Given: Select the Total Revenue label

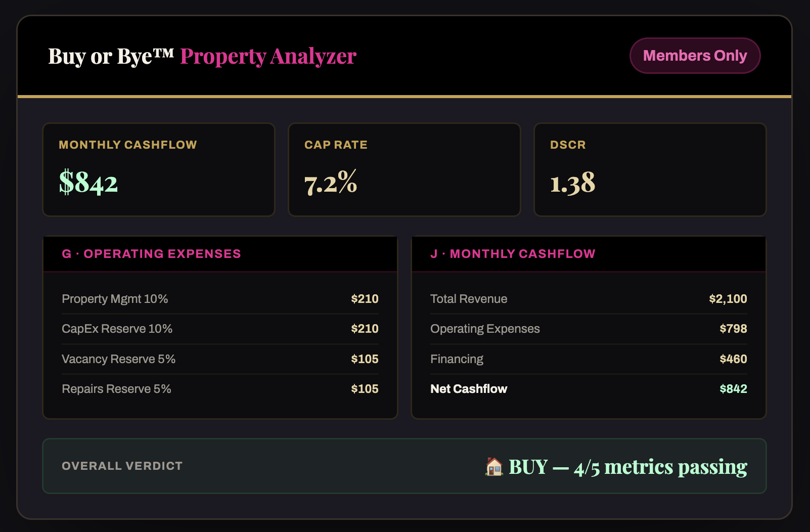Looking at the screenshot, I should tap(469, 299).
